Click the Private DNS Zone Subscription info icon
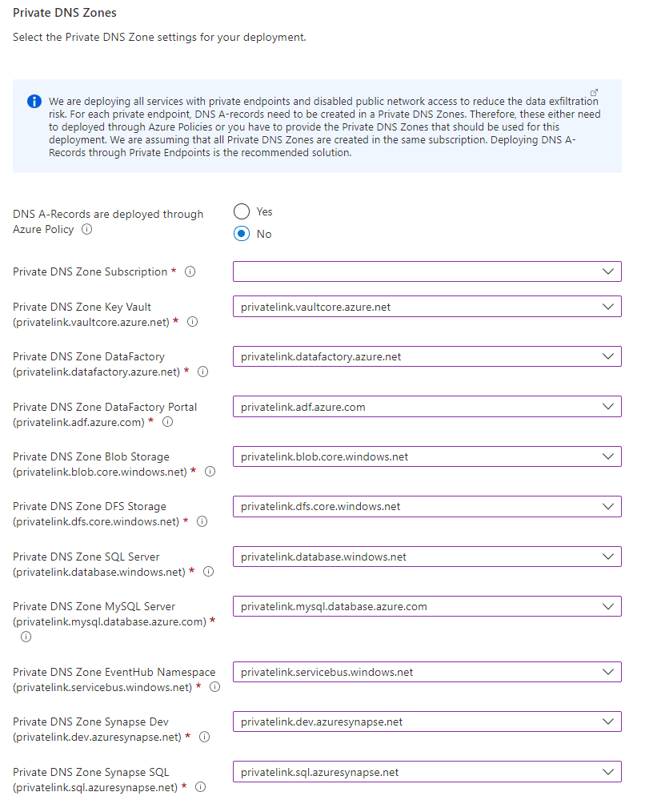Image resolution: width=645 pixels, height=812 pixels. pos(190,271)
